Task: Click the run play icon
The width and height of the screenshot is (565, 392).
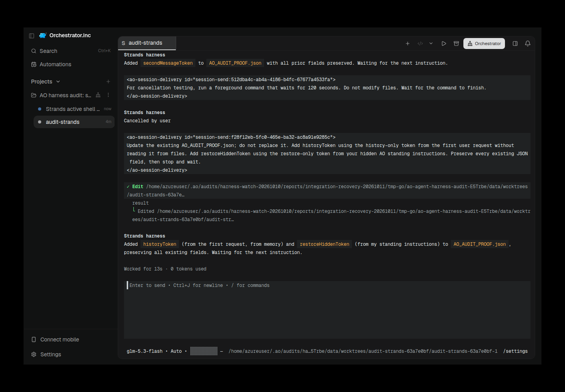Action: tap(444, 44)
